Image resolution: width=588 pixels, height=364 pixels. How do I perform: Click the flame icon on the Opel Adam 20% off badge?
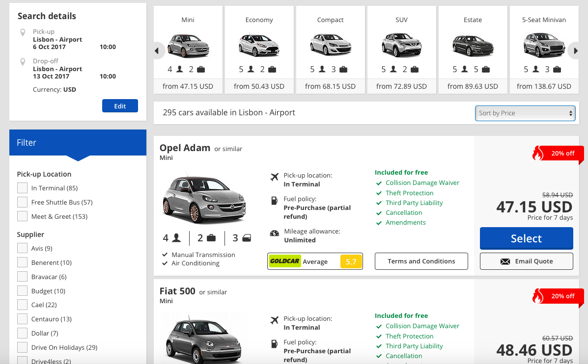pos(538,153)
